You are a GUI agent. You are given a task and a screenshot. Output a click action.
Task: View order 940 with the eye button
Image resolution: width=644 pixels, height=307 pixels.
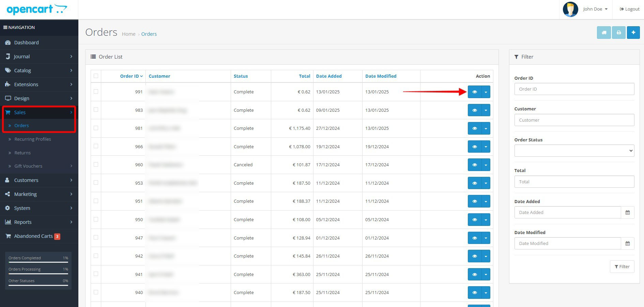[475, 293]
